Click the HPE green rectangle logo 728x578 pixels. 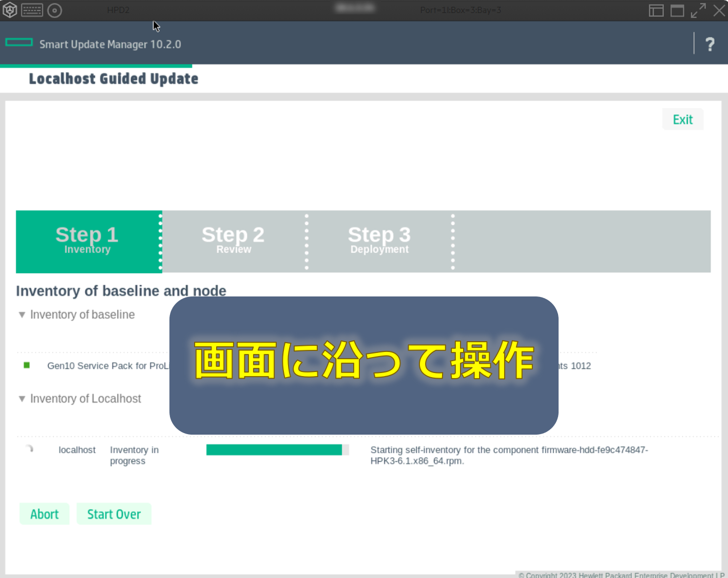point(19,43)
